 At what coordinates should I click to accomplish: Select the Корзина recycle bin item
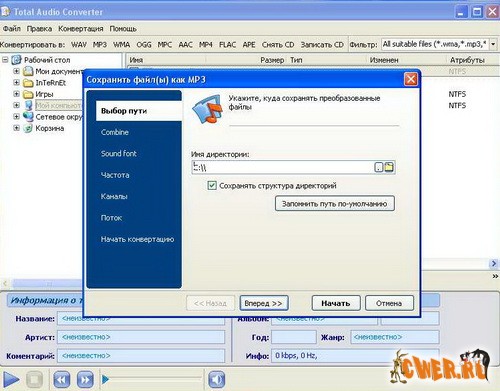(x=50, y=128)
